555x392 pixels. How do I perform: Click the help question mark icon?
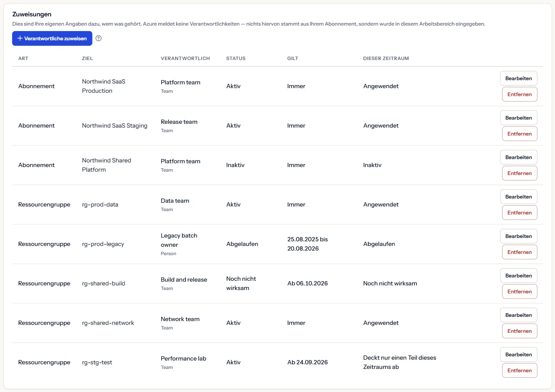coord(99,38)
